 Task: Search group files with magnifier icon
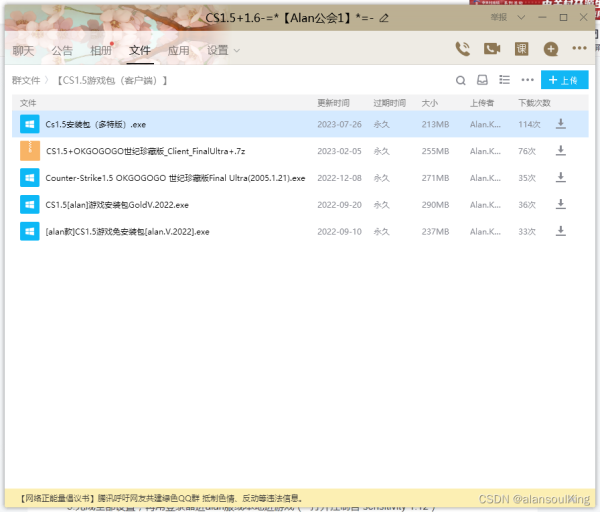[x=461, y=80]
